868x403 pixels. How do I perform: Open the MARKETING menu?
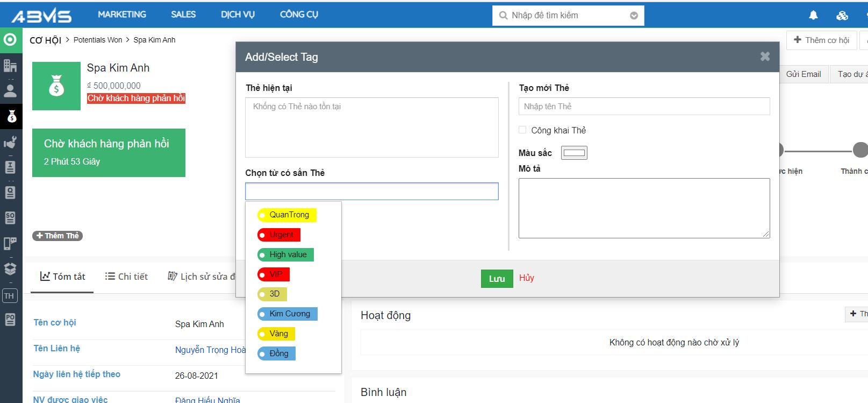tap(122, 15)
